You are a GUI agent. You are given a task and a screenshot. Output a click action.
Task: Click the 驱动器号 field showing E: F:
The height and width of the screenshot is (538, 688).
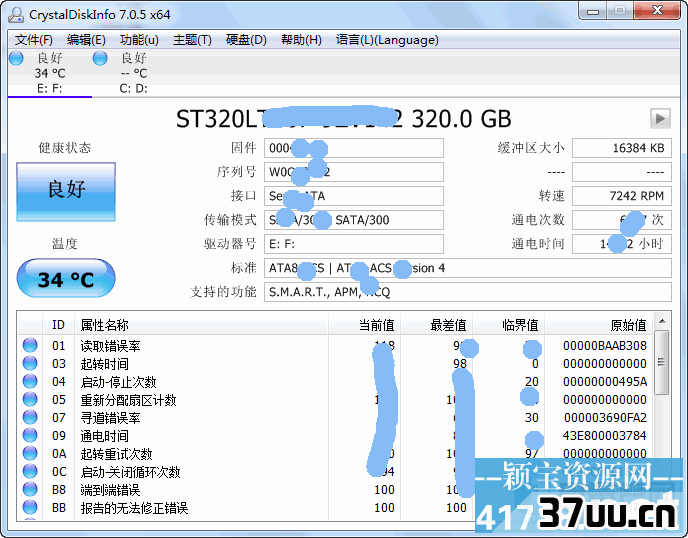(354, 244)
